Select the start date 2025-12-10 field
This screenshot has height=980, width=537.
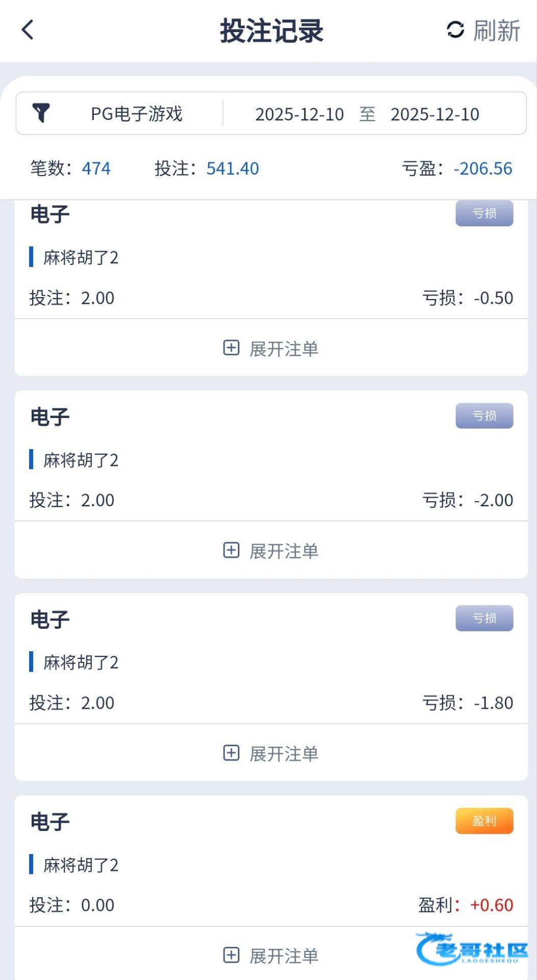pos(299,114)
